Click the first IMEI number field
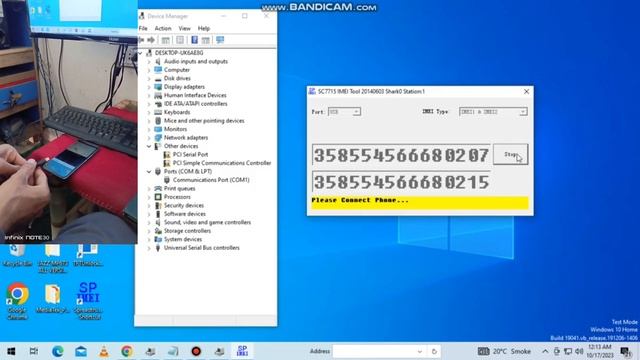The height and width of the screenshot is (360, 640). (401, 155)
